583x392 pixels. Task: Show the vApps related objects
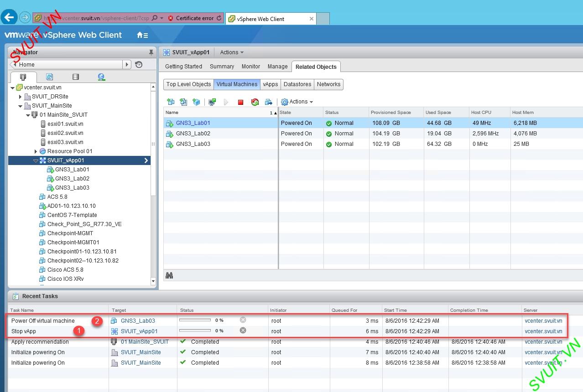(x=271, y=84)
